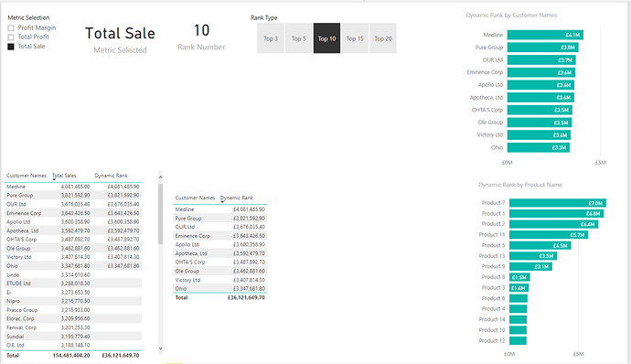Click the Product 13 bar in product chart
631x364 pixels.
click(x=533, y=256)
